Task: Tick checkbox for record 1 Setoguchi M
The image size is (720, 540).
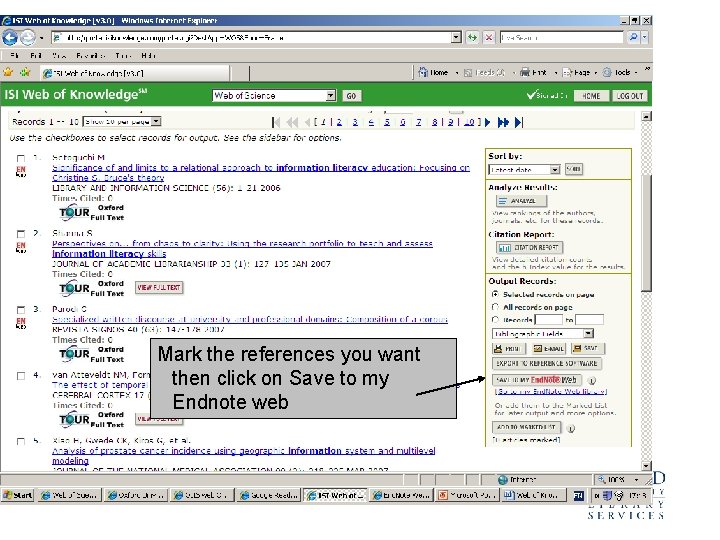Action: click(x=21, y=158)
